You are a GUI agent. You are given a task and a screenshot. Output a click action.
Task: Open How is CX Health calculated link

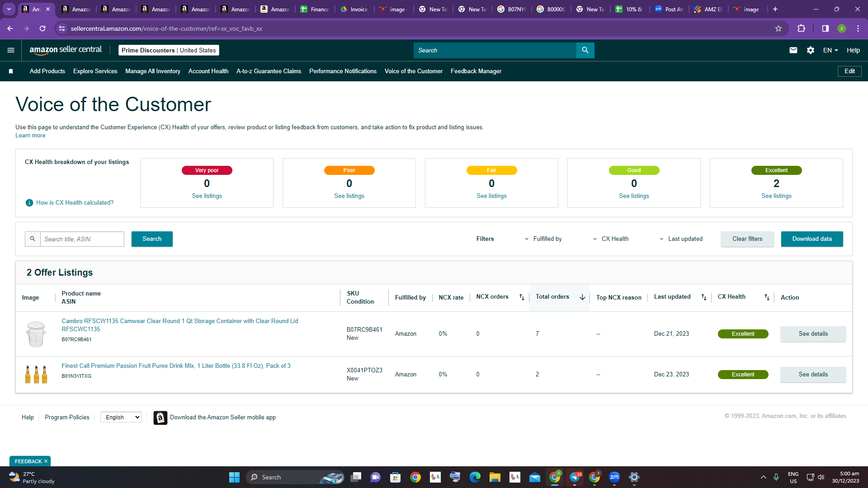pos(75,203)
